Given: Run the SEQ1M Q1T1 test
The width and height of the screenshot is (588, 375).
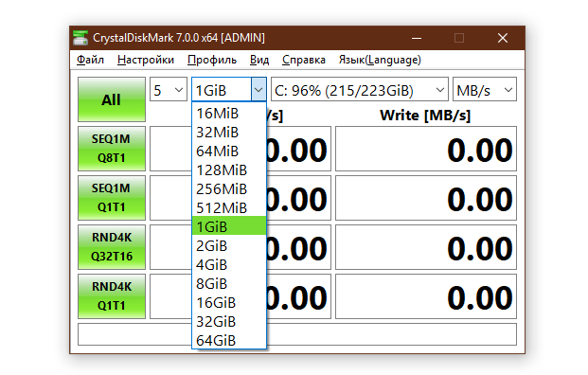Looking at the screenshot, I should tap(112, 198).
